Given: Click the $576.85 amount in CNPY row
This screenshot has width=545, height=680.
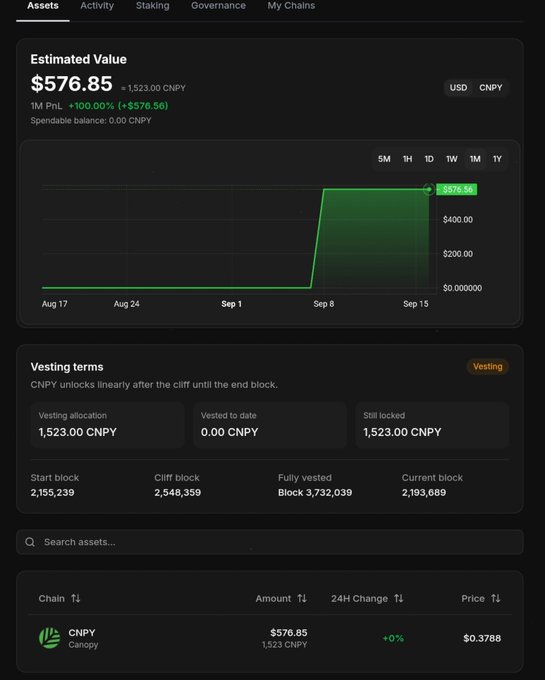Looking at the screenshot, I should coord(289,633).
